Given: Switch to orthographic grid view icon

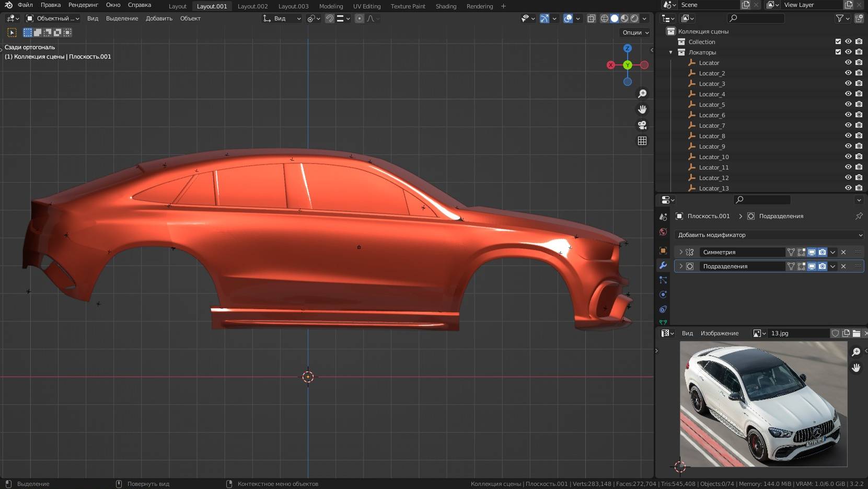Looking at the screenshot, I should click(642, 141).
